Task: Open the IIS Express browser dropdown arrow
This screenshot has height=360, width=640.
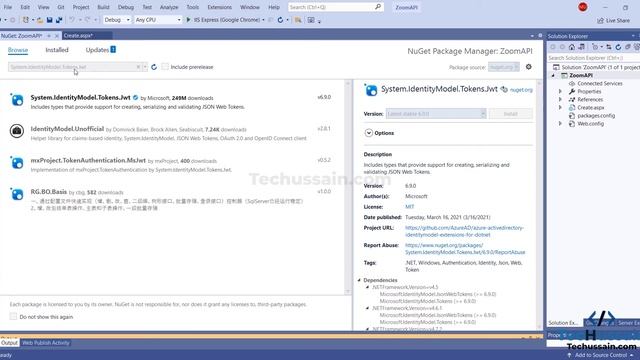Action: (263, 20)
